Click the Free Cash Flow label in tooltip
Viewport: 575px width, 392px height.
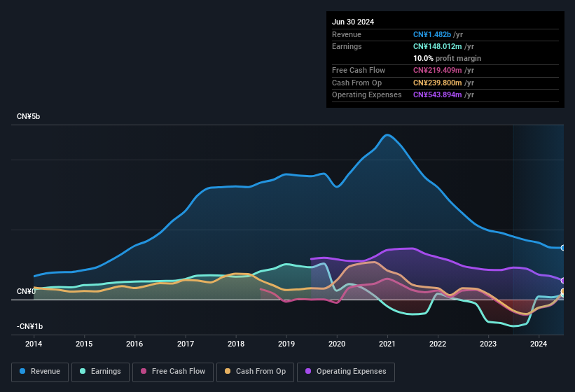(359, 70)
